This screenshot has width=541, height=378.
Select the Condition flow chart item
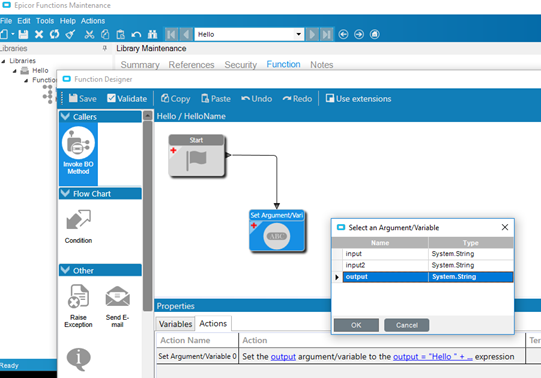78,226
